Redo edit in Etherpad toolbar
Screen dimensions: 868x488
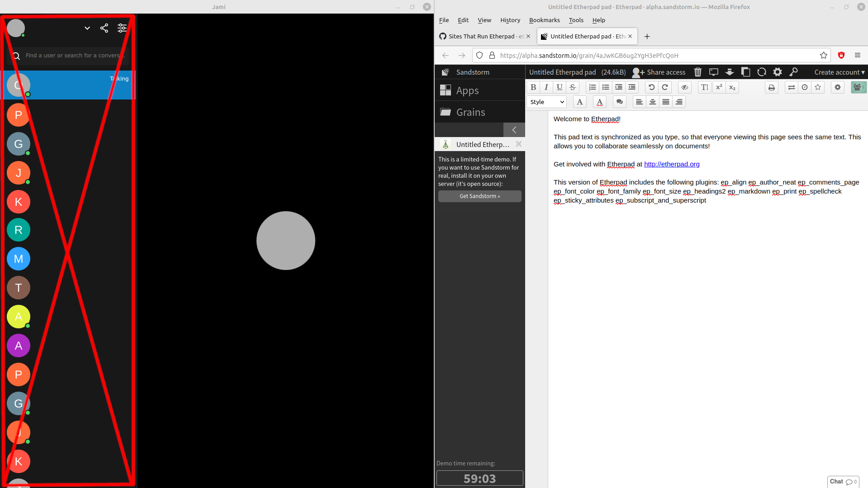[x=665, y=87]
